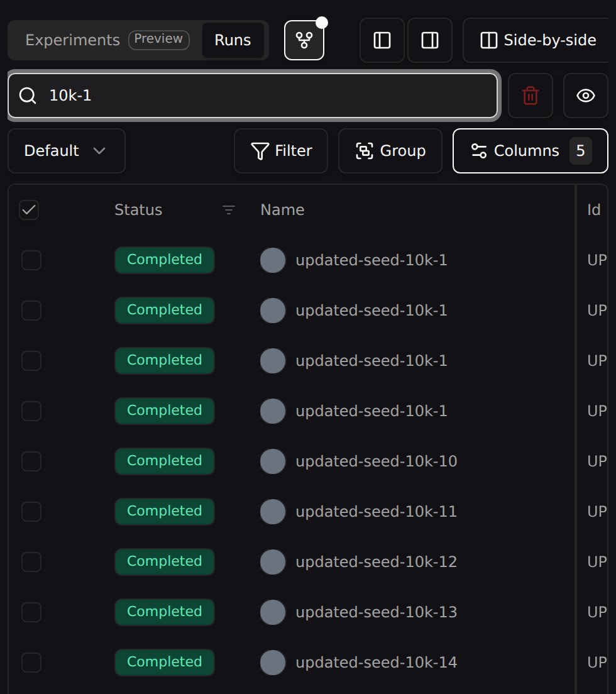Open run updated-seed-10k-14
The width and height of the screenshot is (616, 694).
[x=376, y=663]
